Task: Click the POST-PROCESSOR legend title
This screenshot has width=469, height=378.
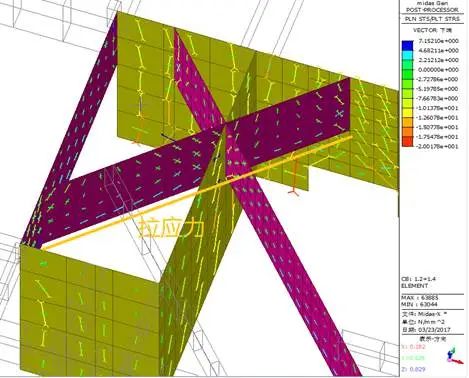Action: click(433, 10)
